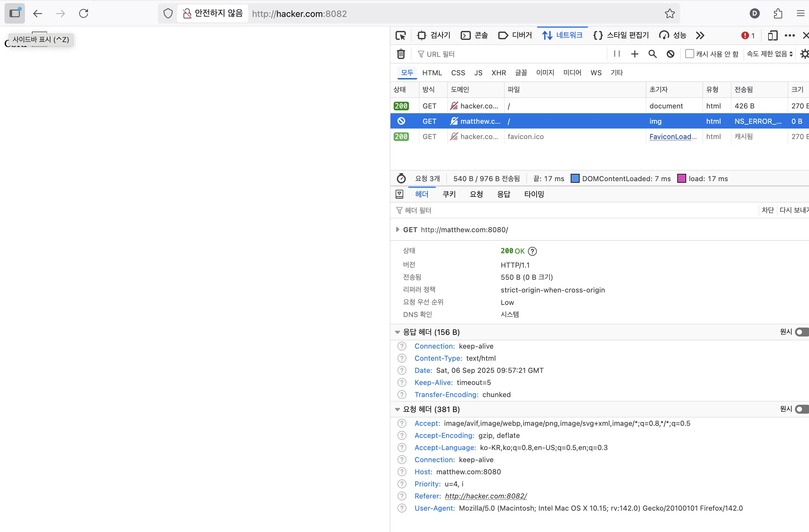Pause network recording
809x532 pixels.
click(x=617, y=54)
